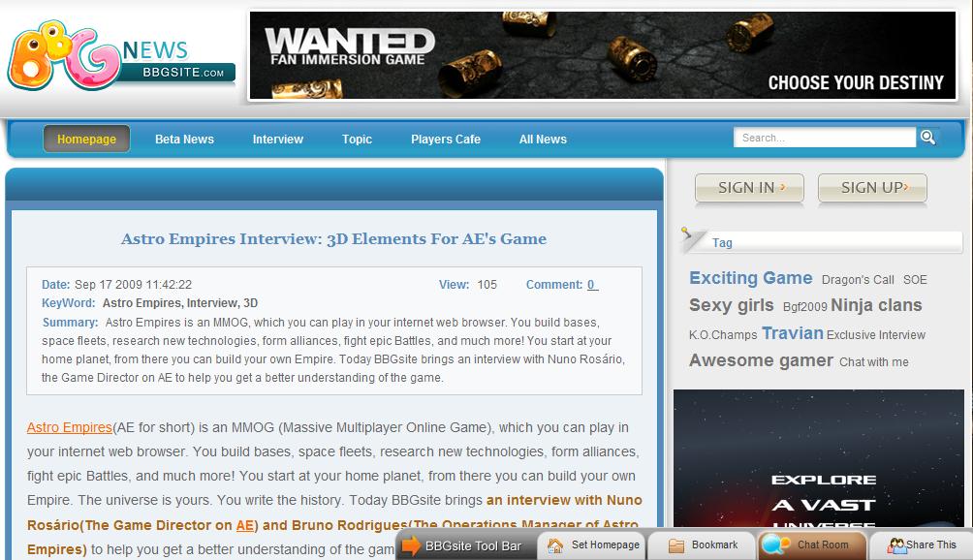The height and width of the screenshot is (560, 973).
Task: Select the Exclusive Interview tag
Action: tap(875, 335)
